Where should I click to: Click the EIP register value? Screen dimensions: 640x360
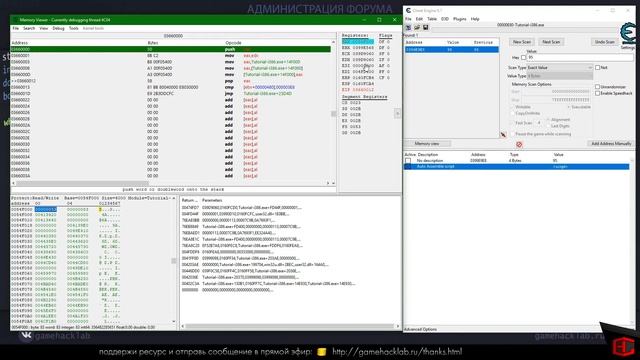[358, 89]
